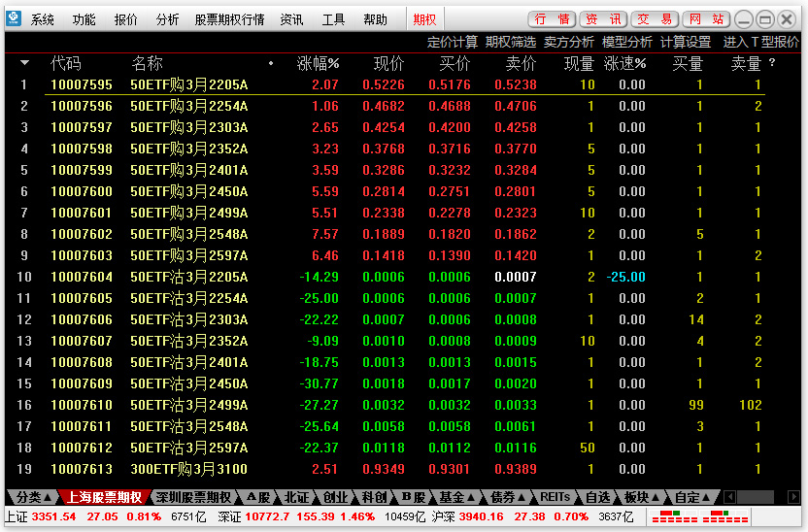Image resolution: width=808 pixels, height=532 pixels.
Task: Click the question mark help icon
Action: [771, 62]
